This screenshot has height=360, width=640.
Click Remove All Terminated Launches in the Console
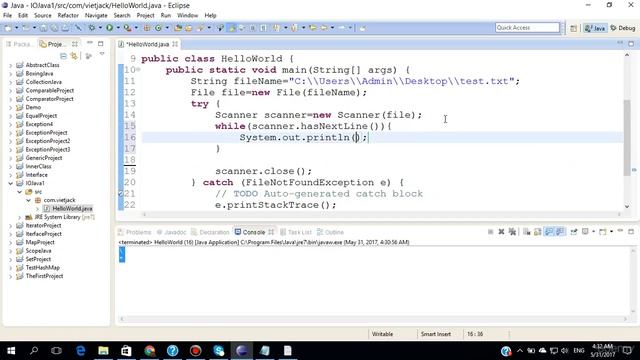coord(512,232)
